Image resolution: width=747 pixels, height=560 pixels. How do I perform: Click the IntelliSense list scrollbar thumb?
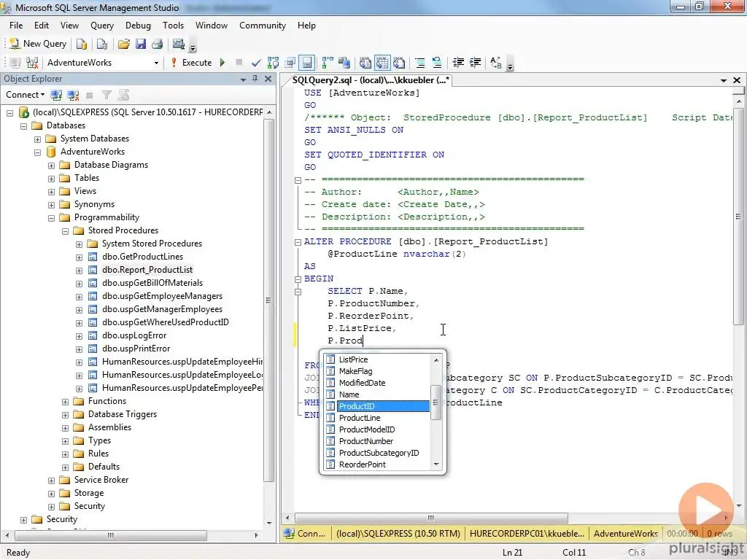pyautogui.click(x=436, y=402)
